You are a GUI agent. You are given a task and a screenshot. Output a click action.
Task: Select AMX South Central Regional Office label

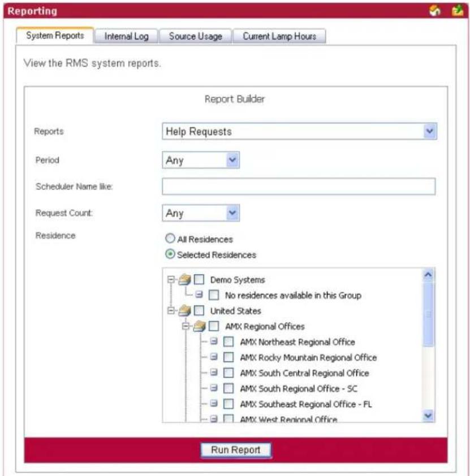click(304, 373)
